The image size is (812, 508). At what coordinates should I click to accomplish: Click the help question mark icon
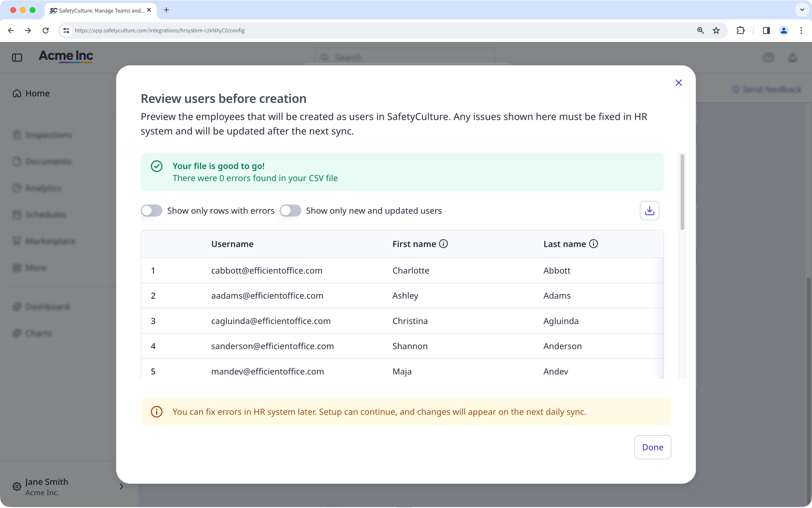[x=768, y=57]
